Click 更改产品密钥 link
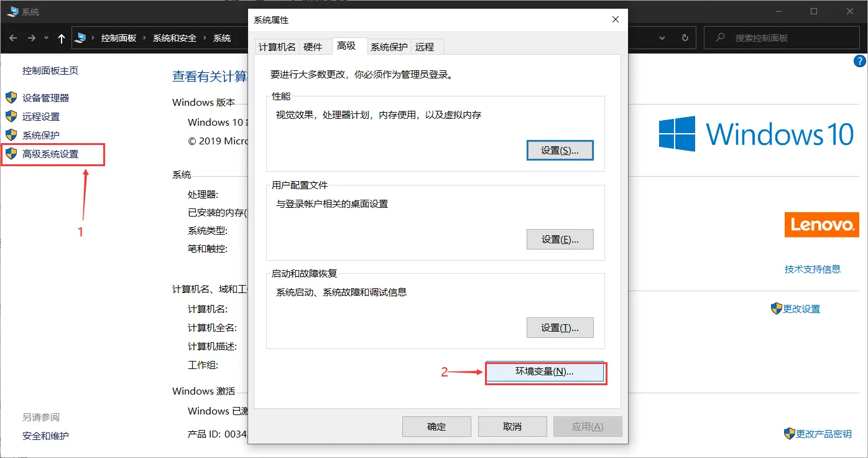 [824, 434]
